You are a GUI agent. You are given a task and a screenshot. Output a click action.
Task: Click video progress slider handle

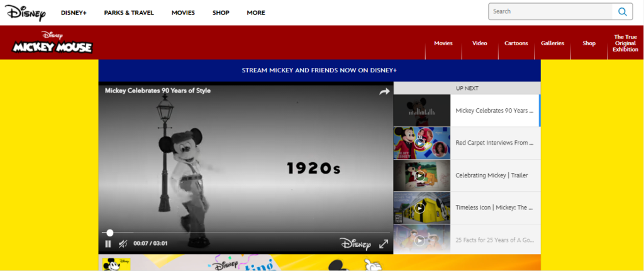109,233
